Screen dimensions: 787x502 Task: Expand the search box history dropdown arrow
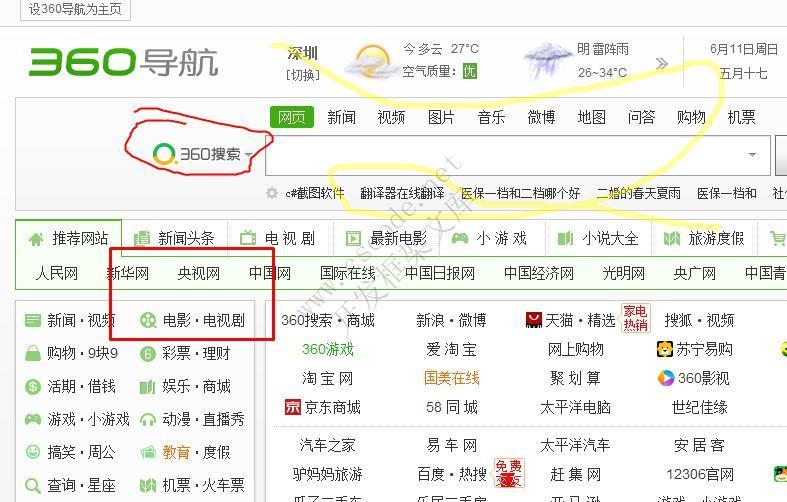[752, 156]
